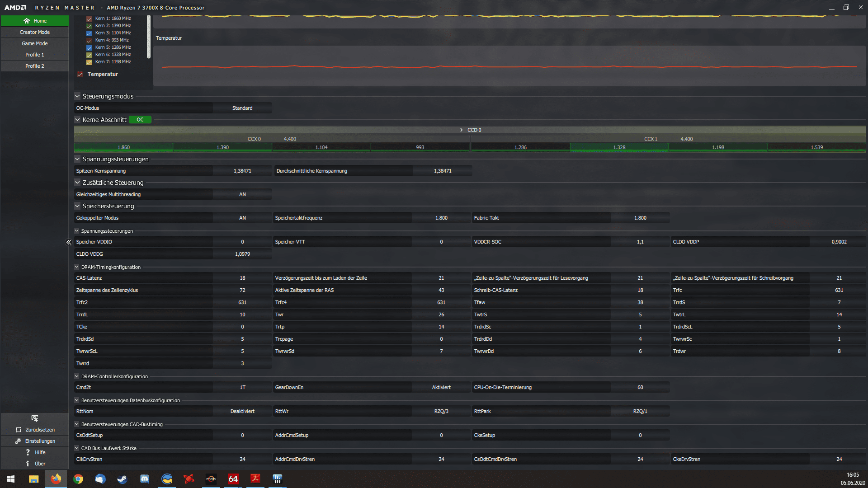Click the CAS-Latenz value 18

pos(242,278)
